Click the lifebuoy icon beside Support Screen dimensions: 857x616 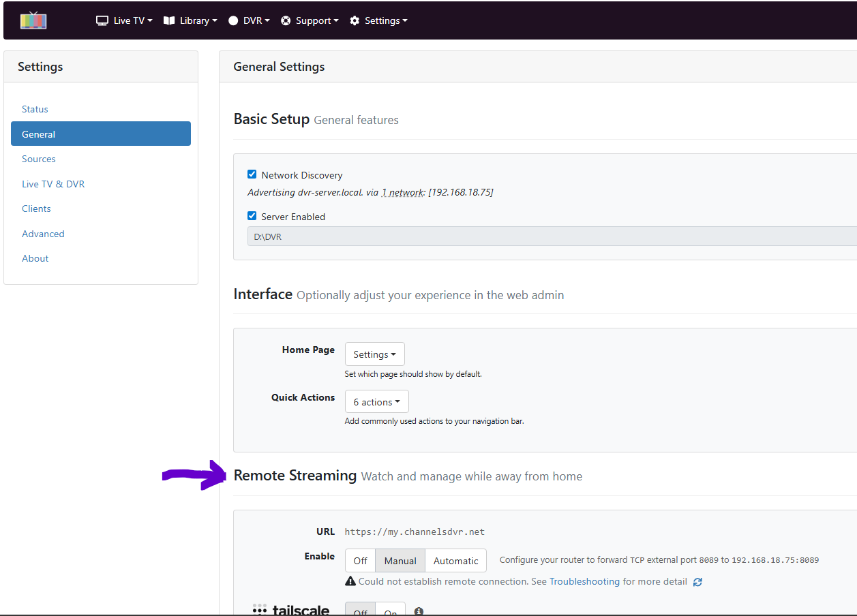pyautogui.click(x=286, y=20)
